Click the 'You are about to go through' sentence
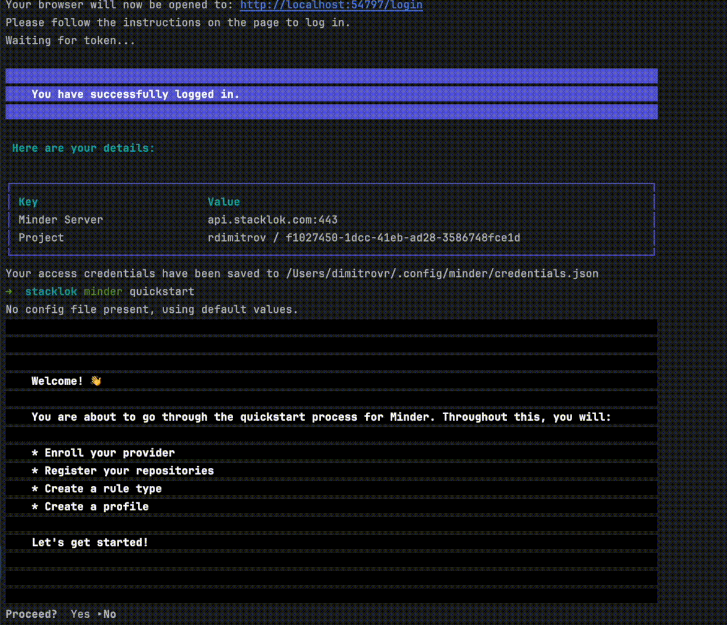The height and width of the screenshot is (625, 727). [321, 417]
